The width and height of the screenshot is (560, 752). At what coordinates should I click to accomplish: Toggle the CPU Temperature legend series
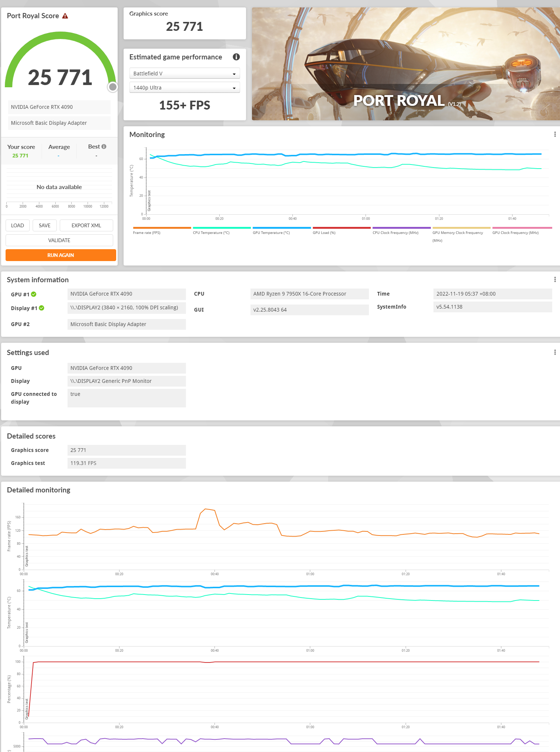tap(222, 231)
